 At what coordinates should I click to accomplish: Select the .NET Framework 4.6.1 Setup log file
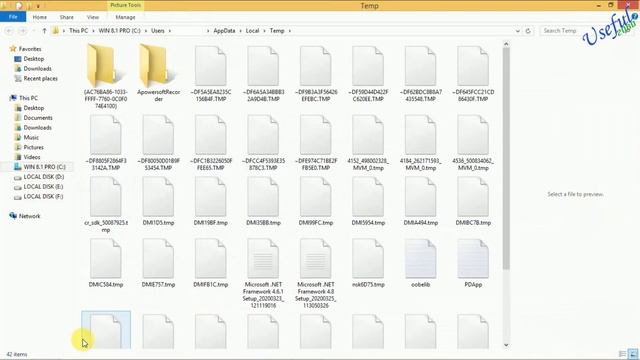click(263, 273)
